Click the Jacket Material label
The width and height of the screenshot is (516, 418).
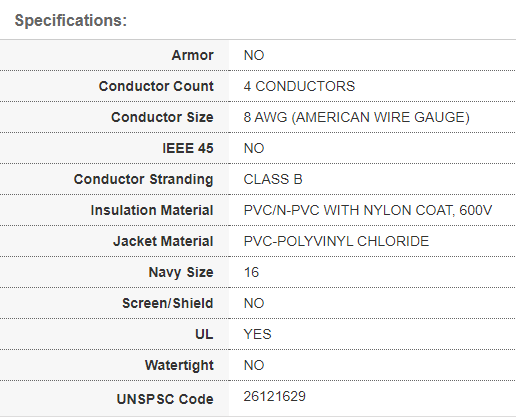click(x=163, y=241)
